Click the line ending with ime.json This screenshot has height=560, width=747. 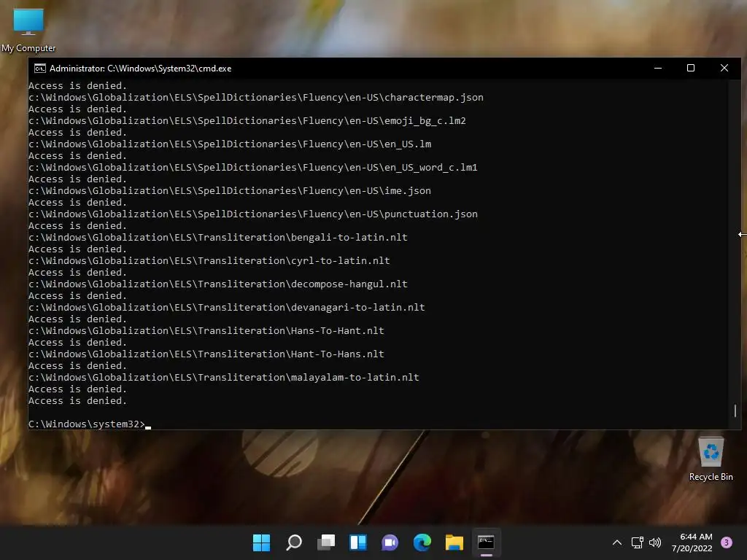(x=230, y=190)
